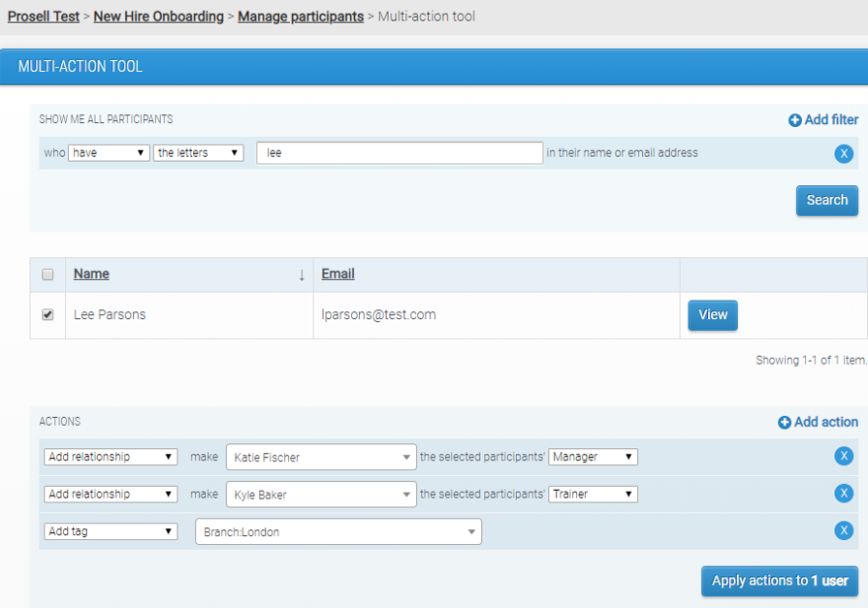Open the 'have' condition dropdown

click(x=109, y=153)
